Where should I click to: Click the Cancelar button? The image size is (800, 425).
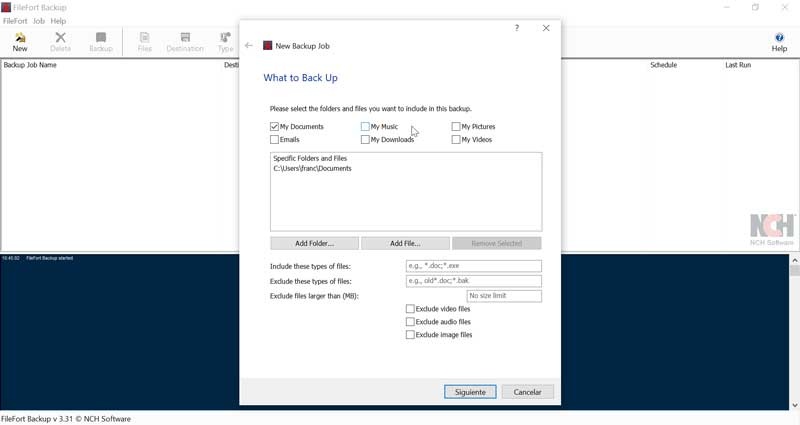(x=527, y=392)
